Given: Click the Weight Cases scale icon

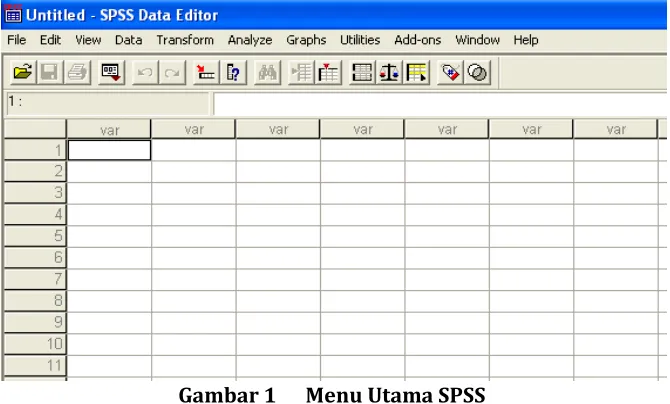Looking at the screenshot, I should [x=389, y=72].
